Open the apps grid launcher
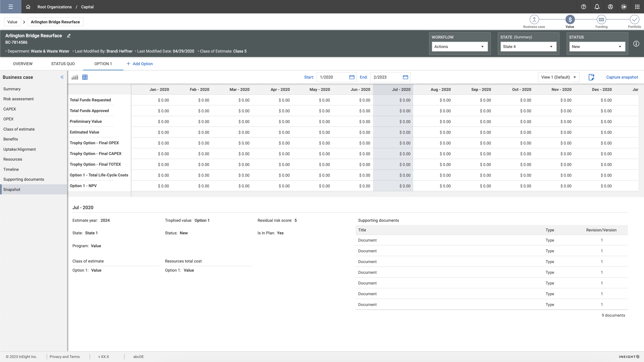Image resolution: width=644 pixels, height=362 pixels. click(637, 7)
